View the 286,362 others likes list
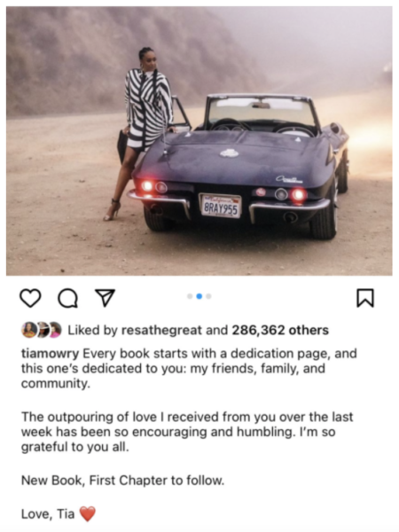This screenshot has width=399, height=532. click(280, 330)
